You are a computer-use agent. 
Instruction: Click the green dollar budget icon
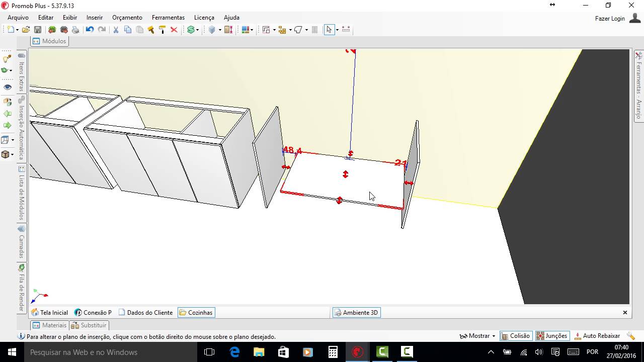pyautogui.click(x=191, y=30)
